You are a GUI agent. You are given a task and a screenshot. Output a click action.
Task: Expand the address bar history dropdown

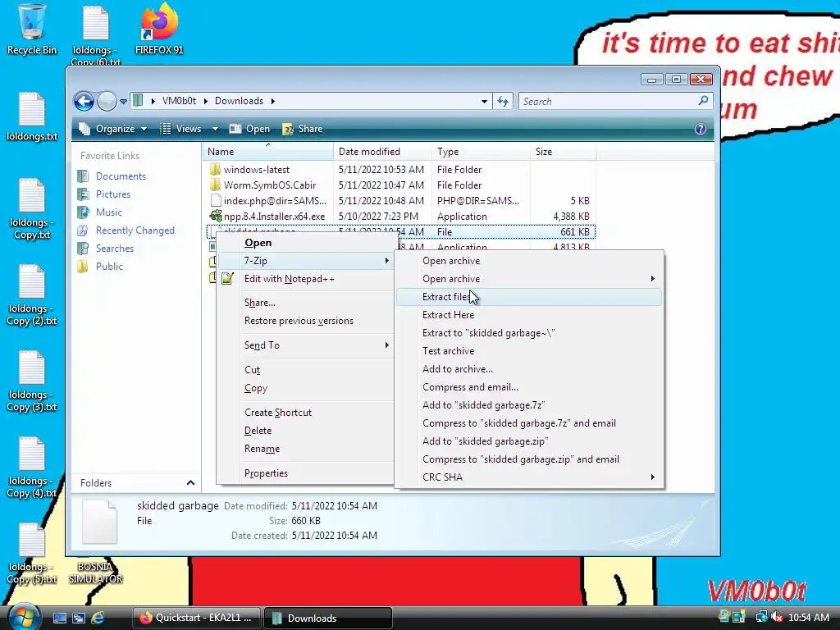pyautogui.click(x=484, y=101)
